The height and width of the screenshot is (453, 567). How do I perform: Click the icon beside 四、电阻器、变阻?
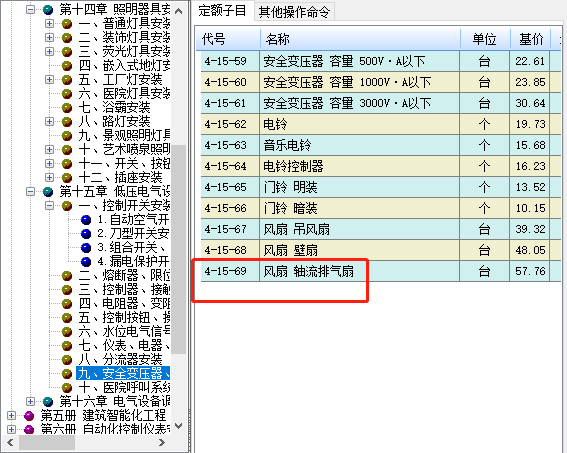[67, 304]
